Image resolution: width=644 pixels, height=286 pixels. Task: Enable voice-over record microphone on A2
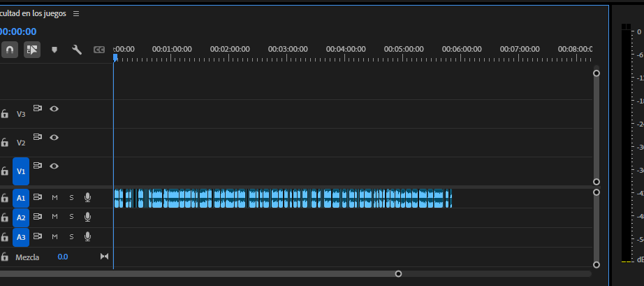point(87,217)
